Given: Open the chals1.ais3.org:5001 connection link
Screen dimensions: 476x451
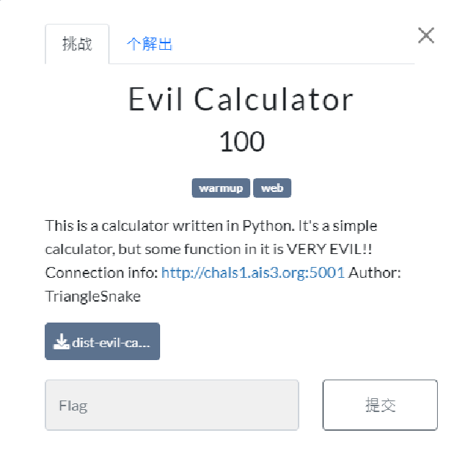Looking at the screenshot, I should pyautogui.click(x=253, y=273).
